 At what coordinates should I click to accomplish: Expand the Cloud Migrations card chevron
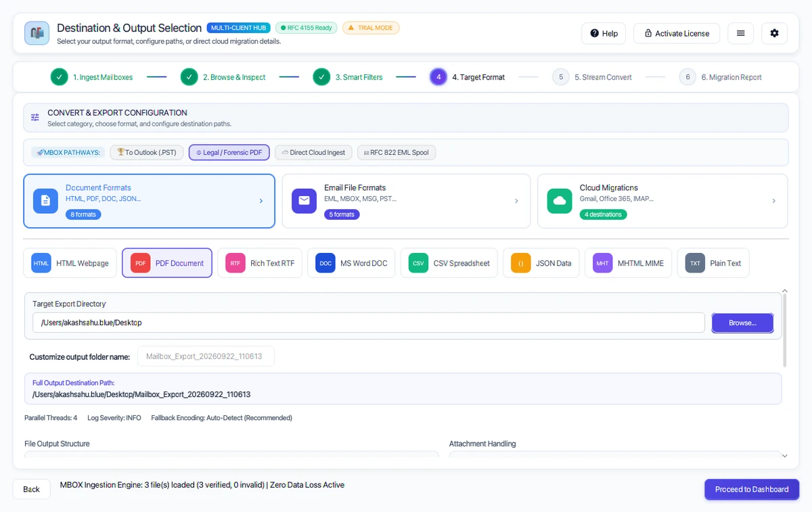[x=773, y=201]
